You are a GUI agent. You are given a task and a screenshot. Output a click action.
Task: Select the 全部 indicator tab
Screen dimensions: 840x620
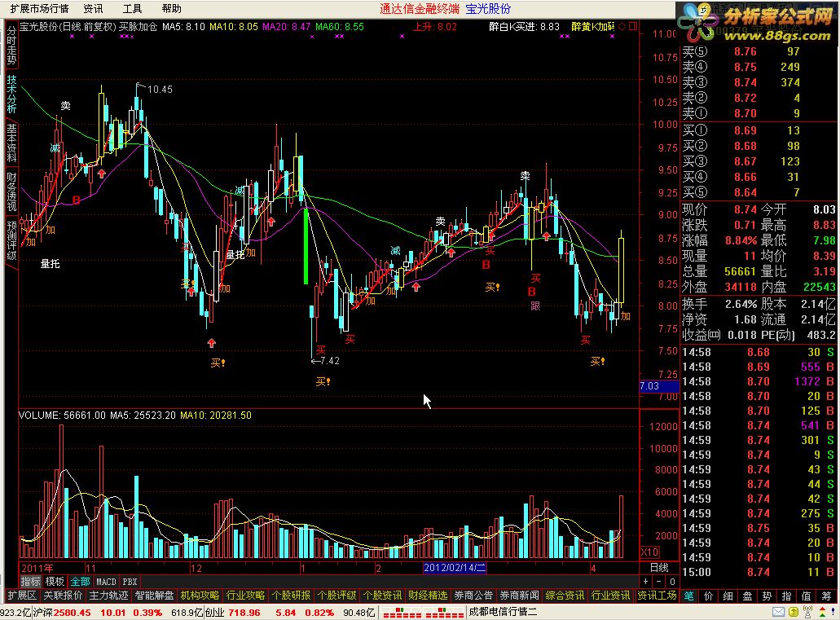click(80, 582)
